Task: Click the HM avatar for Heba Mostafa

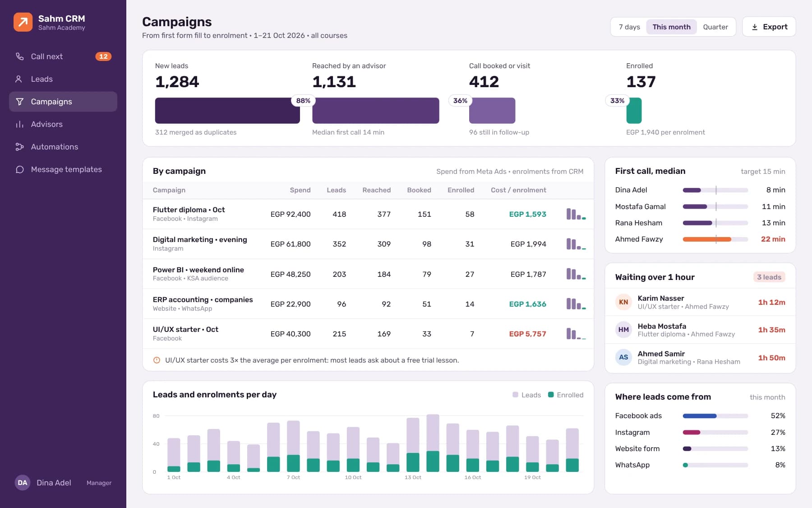Action: coord(623,330)
